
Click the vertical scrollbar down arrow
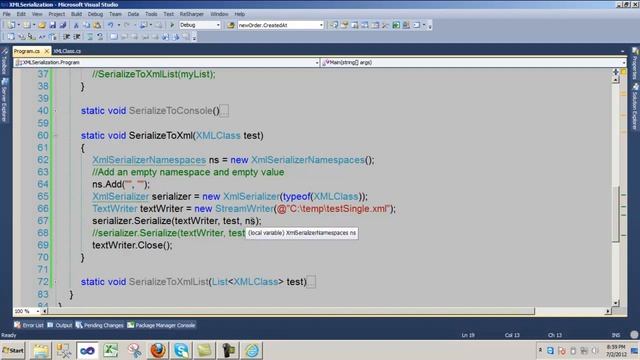click(x=616, y=303)
